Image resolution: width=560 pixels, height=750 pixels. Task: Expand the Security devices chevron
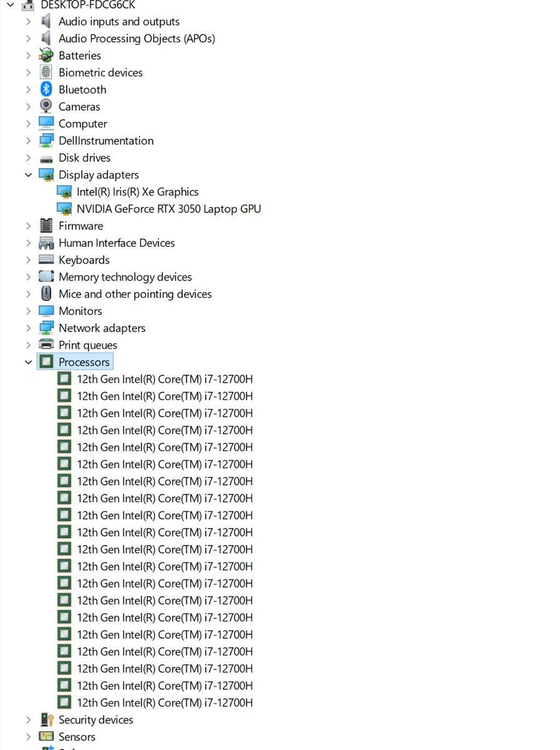tap(28, 720)
